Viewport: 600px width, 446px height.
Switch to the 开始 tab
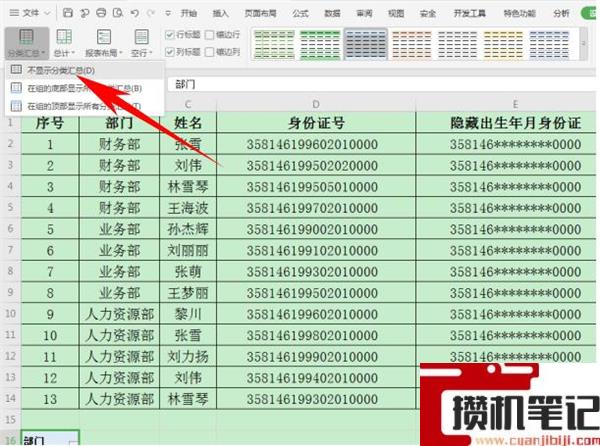[x=189, y=13]
